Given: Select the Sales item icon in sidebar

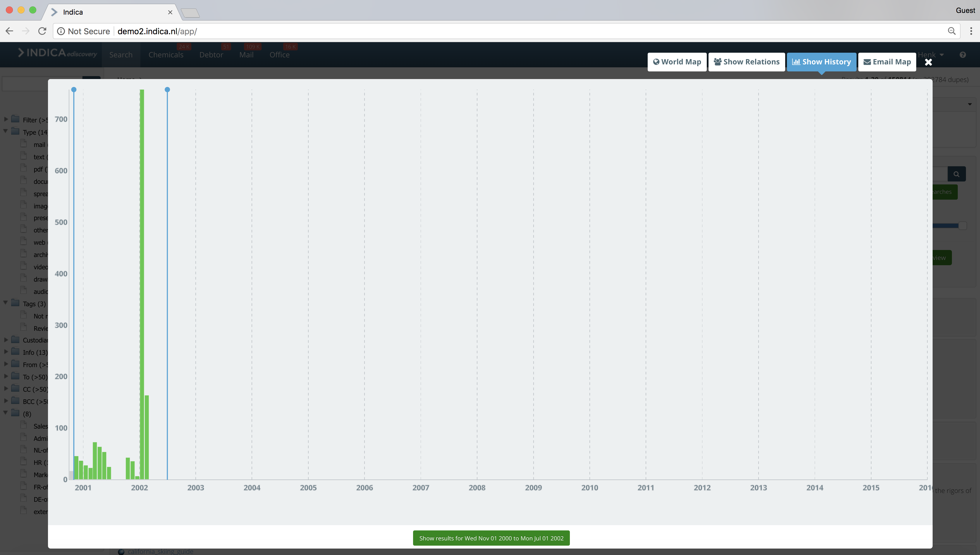Looking at the screenshot, I should 24,425.
